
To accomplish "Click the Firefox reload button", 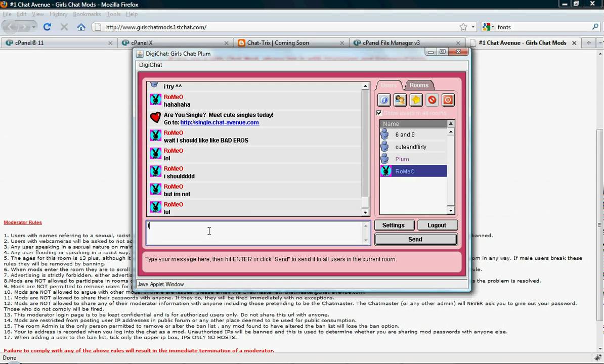I will (47, 27).
